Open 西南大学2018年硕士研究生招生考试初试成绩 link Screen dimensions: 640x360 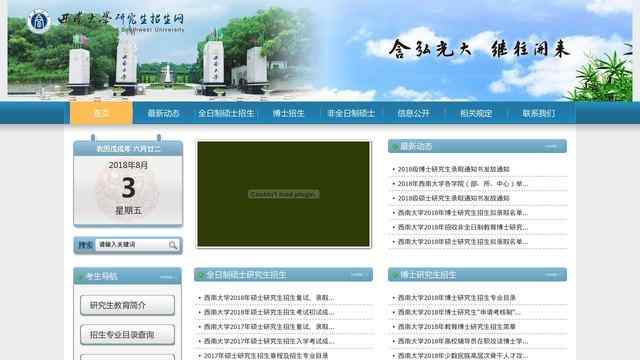pyautogui.click(x=269, y=312)
